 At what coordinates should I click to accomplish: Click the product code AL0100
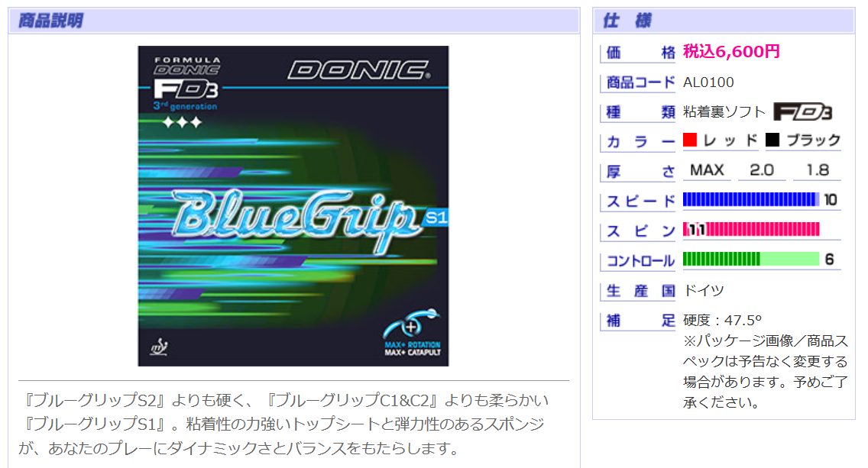tap(708, 82)
